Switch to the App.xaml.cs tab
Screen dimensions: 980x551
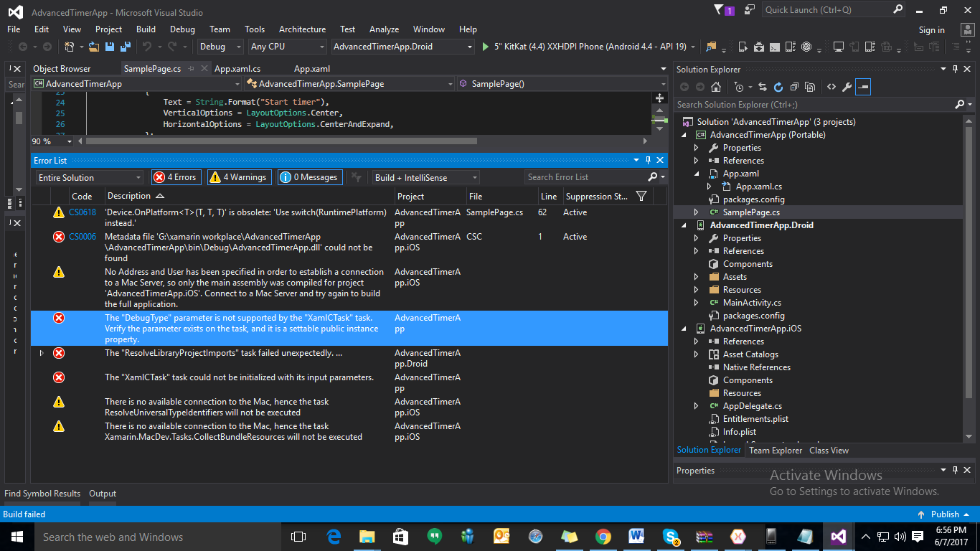click(x=237, y=69)
